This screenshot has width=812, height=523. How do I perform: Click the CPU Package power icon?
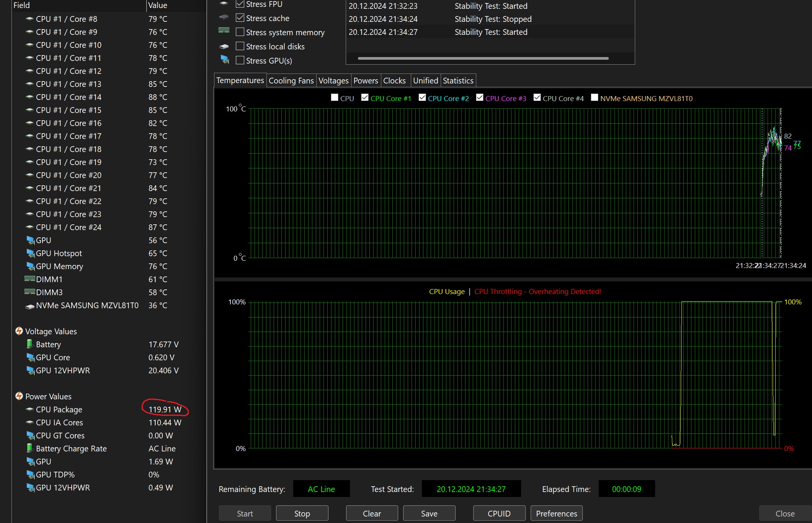(29, 409)
